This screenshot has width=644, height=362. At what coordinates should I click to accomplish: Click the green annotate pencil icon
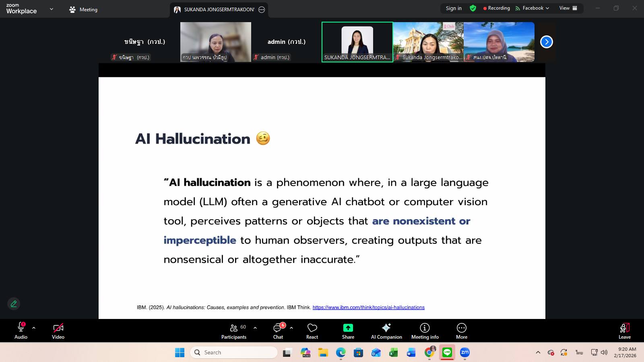coord(14,304)
